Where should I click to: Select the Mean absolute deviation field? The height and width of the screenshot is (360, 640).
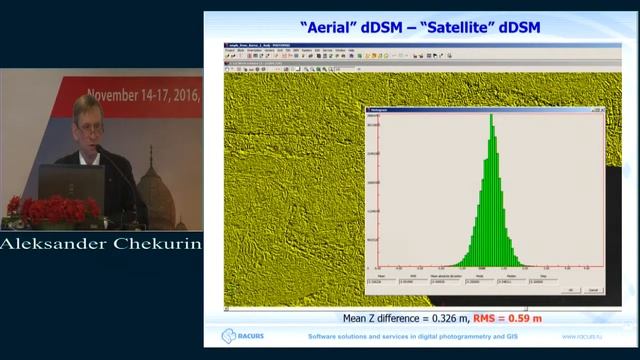pyautogui.click(x=446, y=282)
